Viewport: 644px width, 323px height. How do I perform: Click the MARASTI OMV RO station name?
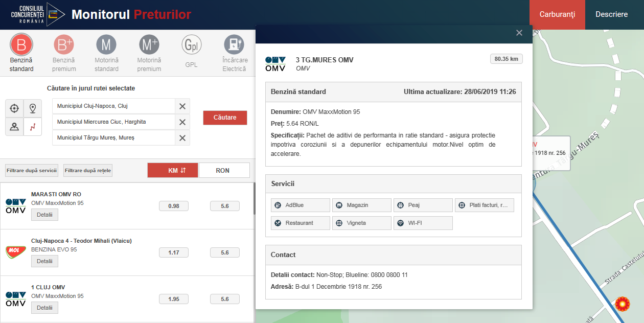coord(56,194)
